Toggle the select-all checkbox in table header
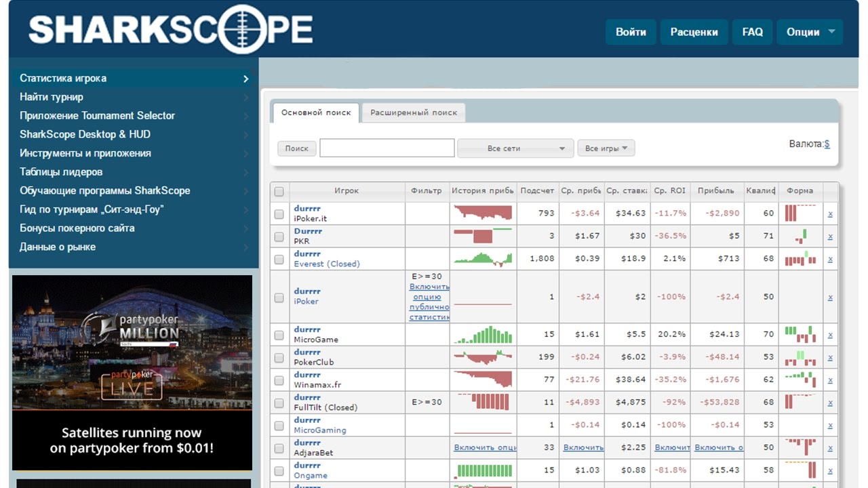 [279, 192]
